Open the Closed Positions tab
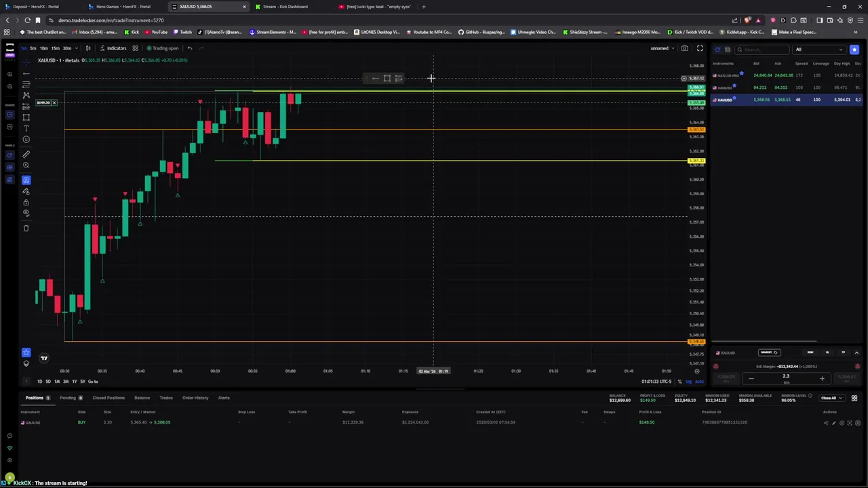Image resolution: width=868 pixels, height=488 pixels. [x=108, y=398]
